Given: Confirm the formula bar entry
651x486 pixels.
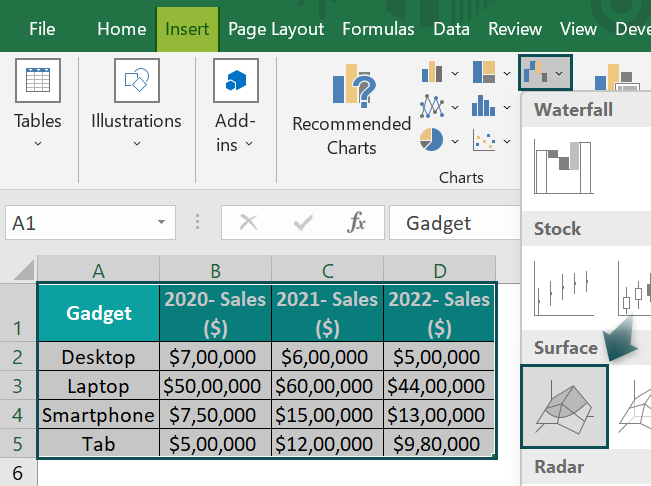Looking at the screenshot, I should tap(303, 222).
